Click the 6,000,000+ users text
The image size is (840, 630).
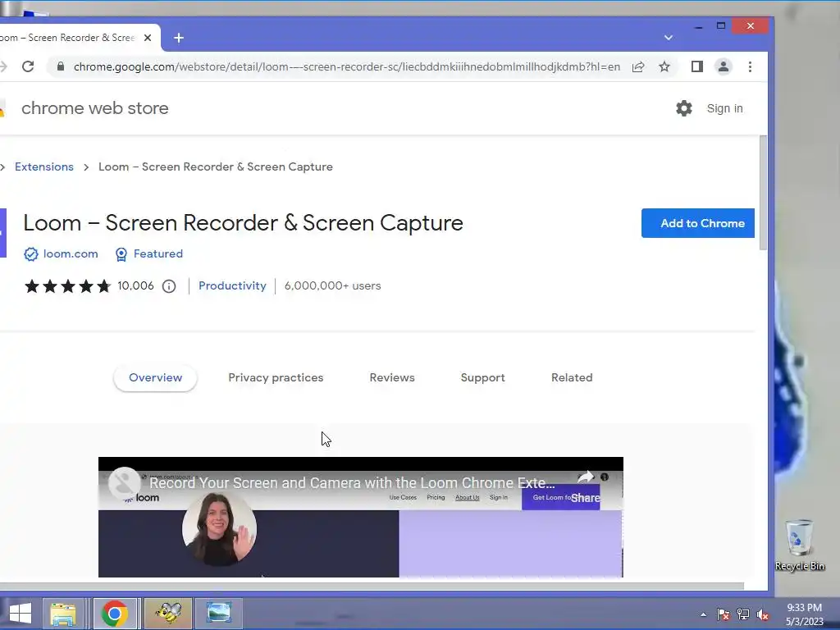(332, 286)
